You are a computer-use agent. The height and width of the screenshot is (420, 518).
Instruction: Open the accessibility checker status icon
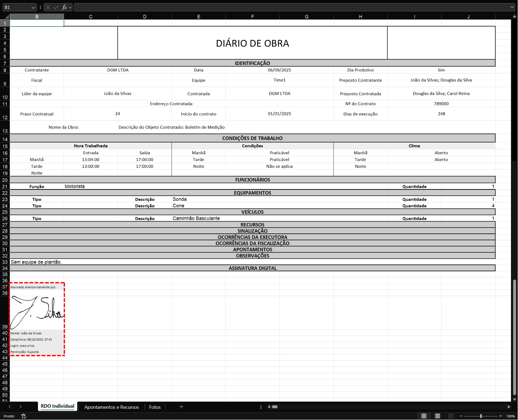[x=24, y=416]
